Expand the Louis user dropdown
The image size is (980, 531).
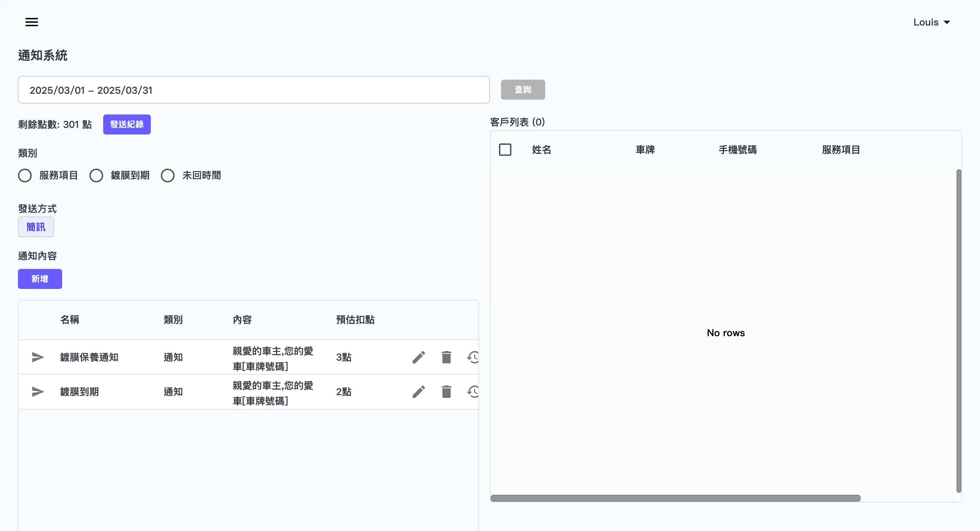(x=932, y=22)
